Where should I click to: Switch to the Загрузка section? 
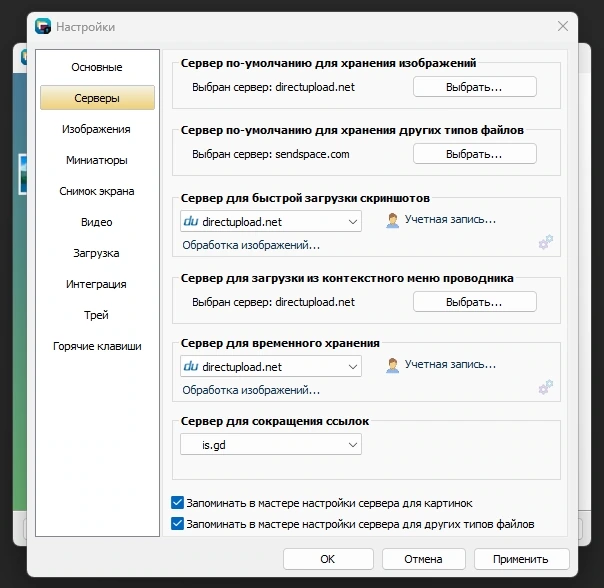point(96,253)
